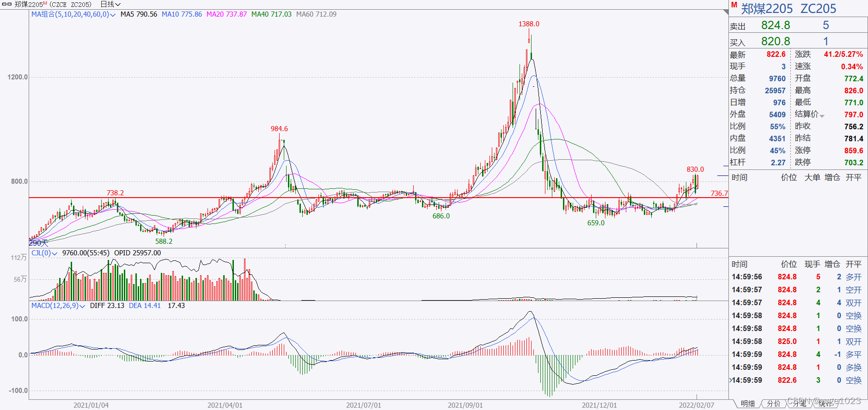868x410 pixels.
Task: Open the 日线 period dropdown
Action: [110, 4]
